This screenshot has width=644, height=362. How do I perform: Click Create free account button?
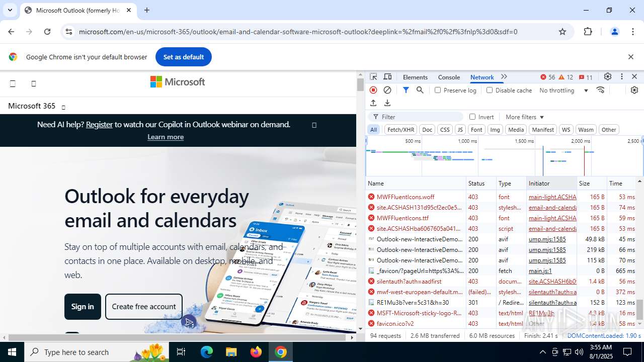coord(144,307)
